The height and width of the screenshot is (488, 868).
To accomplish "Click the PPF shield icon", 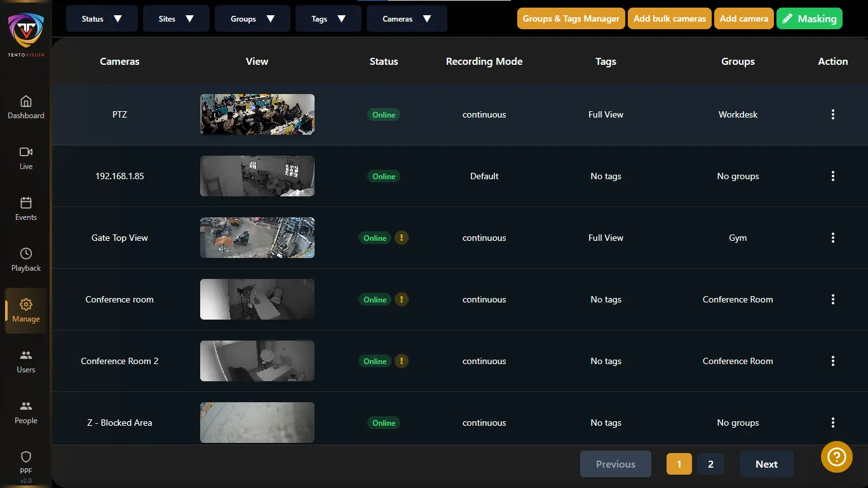I will click(x=26, y=457).
